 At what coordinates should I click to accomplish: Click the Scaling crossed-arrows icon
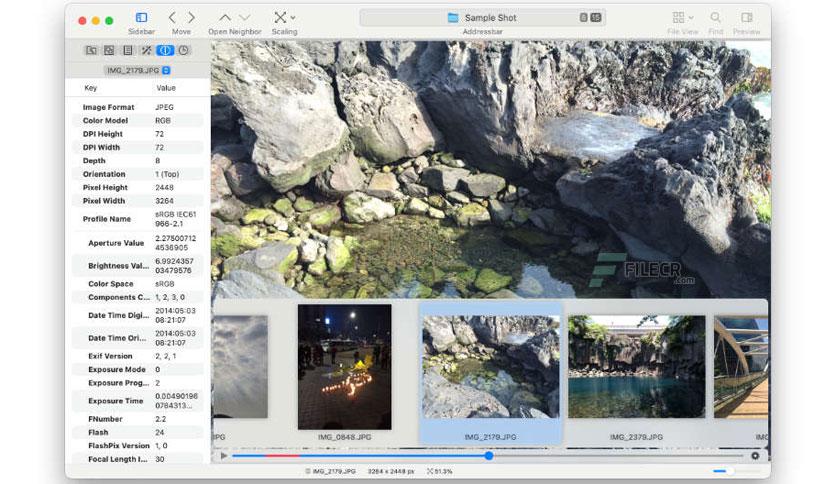coord(280,18)
